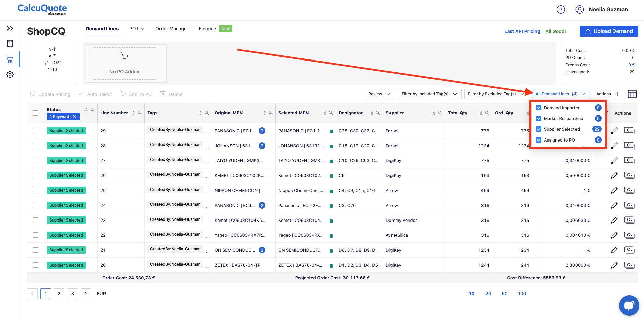This screenshot has height=320, width=644.
Task: Select the checkbox for line 22
Action: (x=36, y=235)
